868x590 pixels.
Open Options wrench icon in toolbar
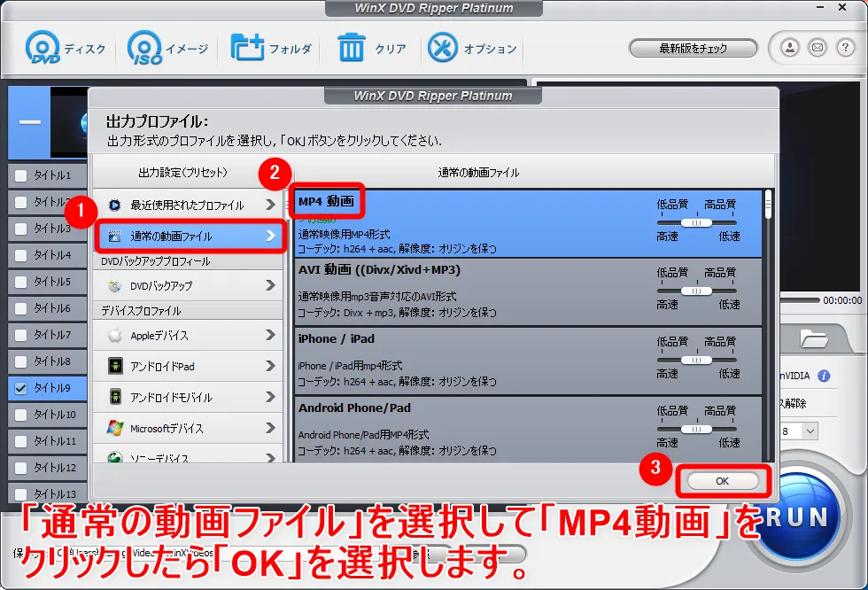coord(442,48)
